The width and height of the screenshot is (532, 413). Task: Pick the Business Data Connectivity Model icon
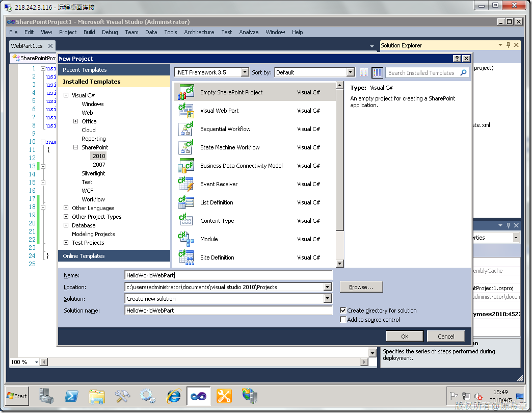(186, 166)
